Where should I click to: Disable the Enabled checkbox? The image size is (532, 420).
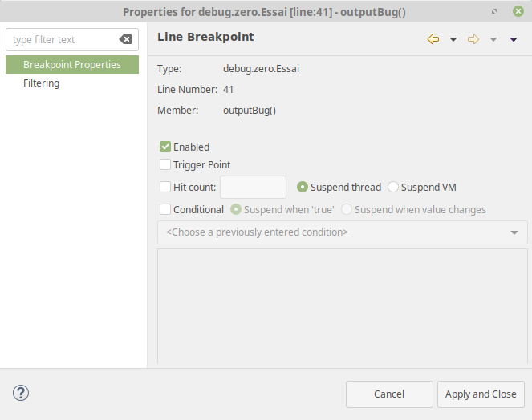point(165,147)
